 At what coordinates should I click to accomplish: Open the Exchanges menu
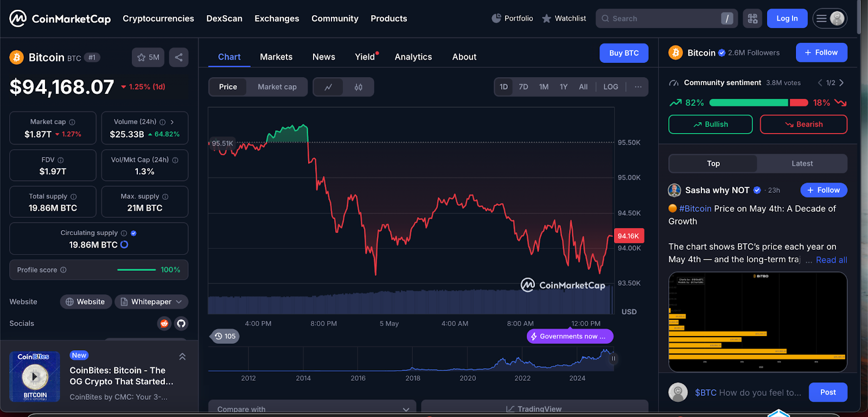[x=277, y=18]
